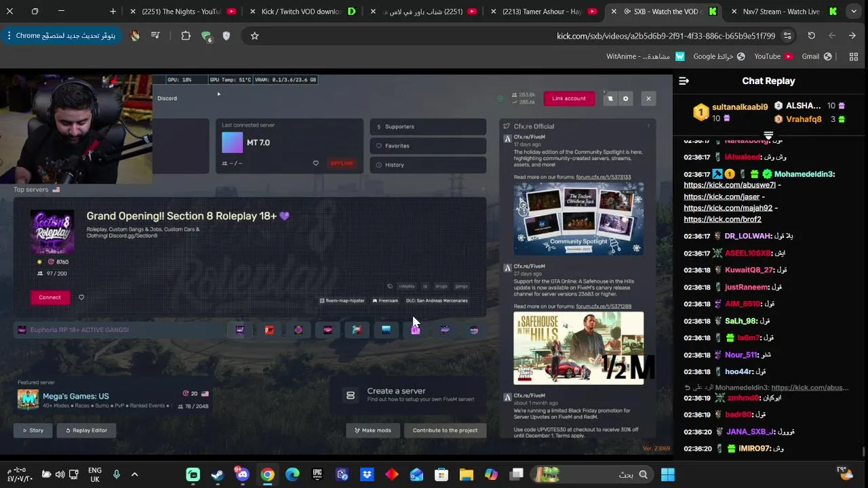Open Epic Games Launcher from taskbar
This screenshot has width=868, height=488.
coord(317,474)
